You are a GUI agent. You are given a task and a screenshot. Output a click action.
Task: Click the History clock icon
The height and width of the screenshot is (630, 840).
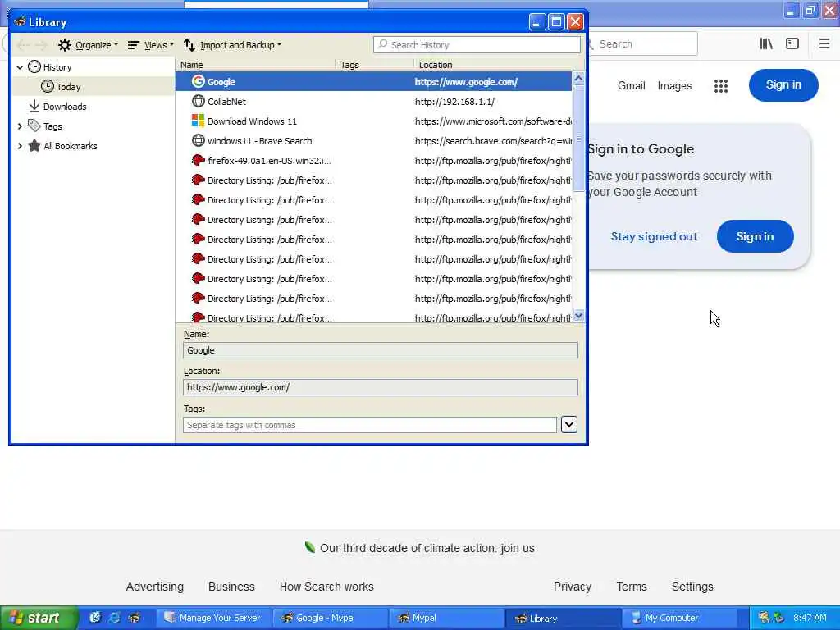tap(34, 66)
